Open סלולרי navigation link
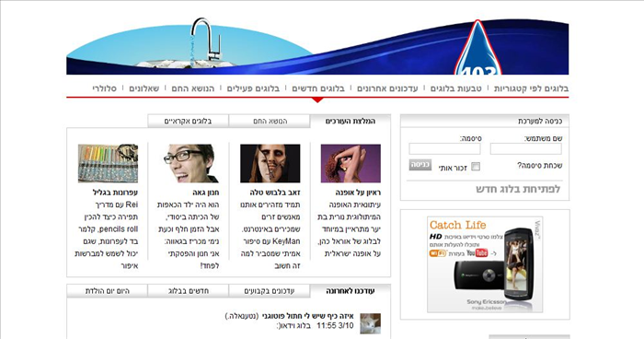The image size is (644, 339). [104, 88]
